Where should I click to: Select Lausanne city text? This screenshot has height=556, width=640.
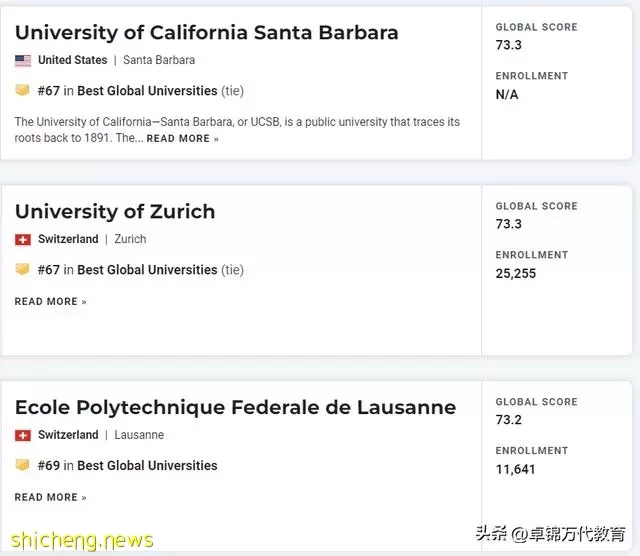(x=139, y=435)
